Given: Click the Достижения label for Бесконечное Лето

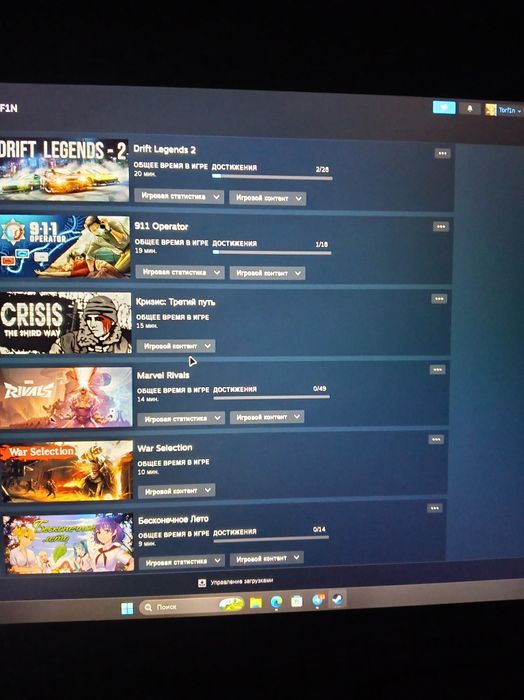Looking at the screenshot, I should coord(235,532).
